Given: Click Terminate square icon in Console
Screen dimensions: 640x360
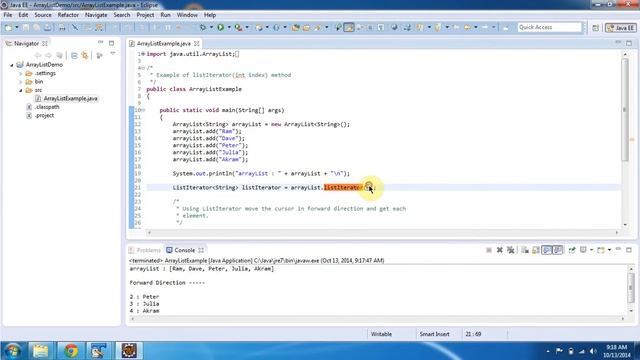Looking at the screenshot, I should (489, 250).
